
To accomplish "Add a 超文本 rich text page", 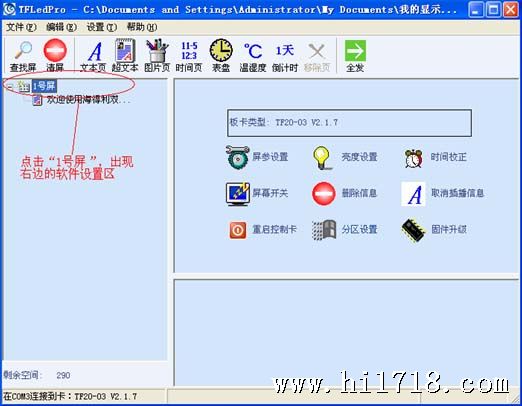I will point(125,55).
